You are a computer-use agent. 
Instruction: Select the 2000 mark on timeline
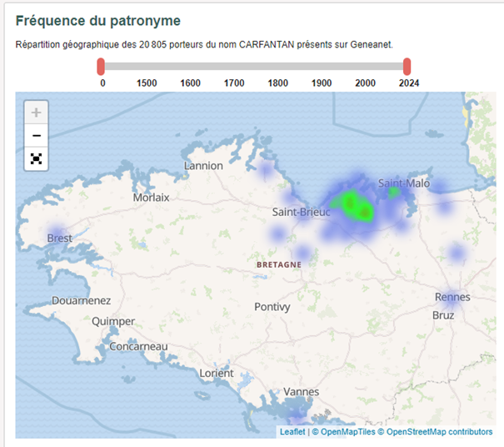point(365,83)
